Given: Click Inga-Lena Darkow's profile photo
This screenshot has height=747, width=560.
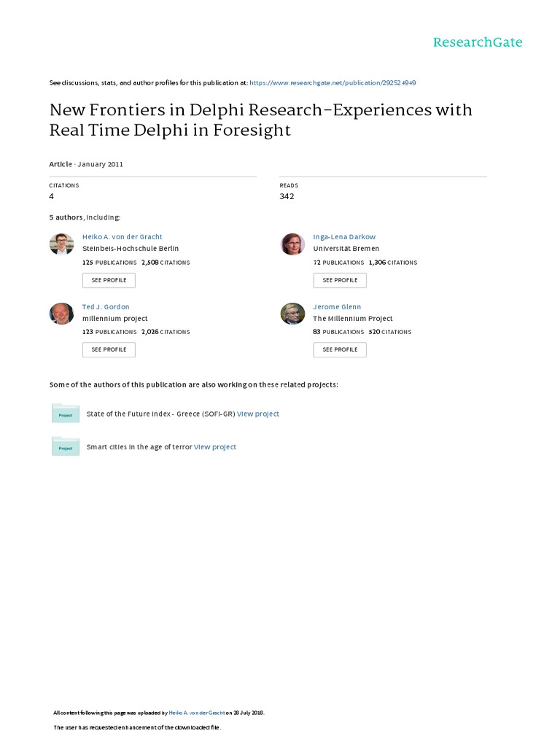Looking at the screenshot, I should coord(292,244).
